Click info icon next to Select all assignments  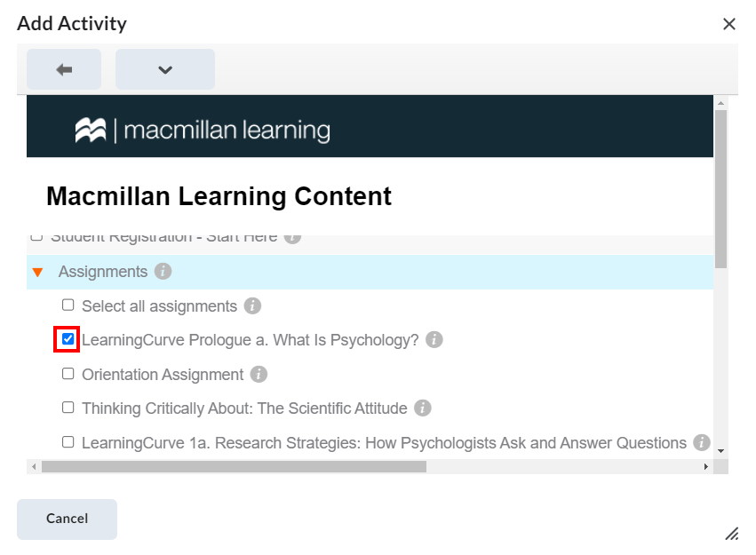[252, 306]
